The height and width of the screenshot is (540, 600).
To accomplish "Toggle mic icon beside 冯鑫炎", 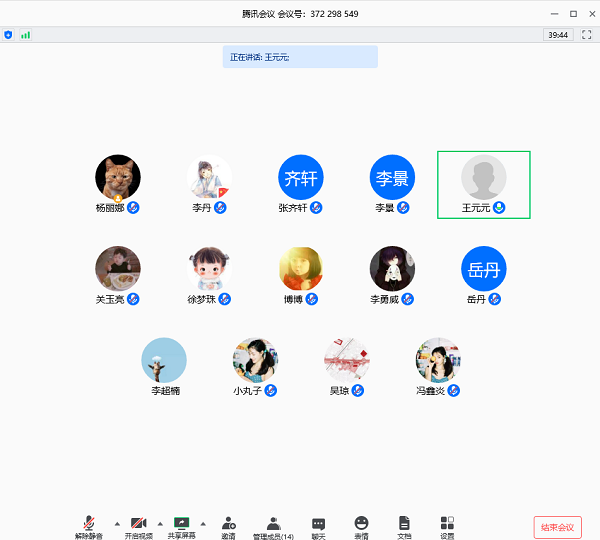I will (x=453, y=390).
